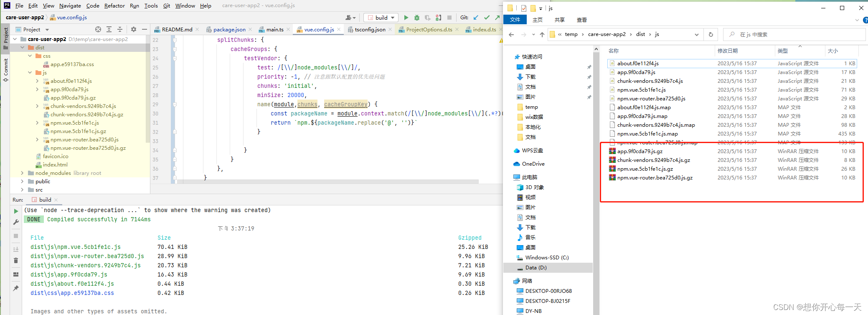Click temp segment in Explorer address path
This screenshot has width=868, height=315.
571,34
